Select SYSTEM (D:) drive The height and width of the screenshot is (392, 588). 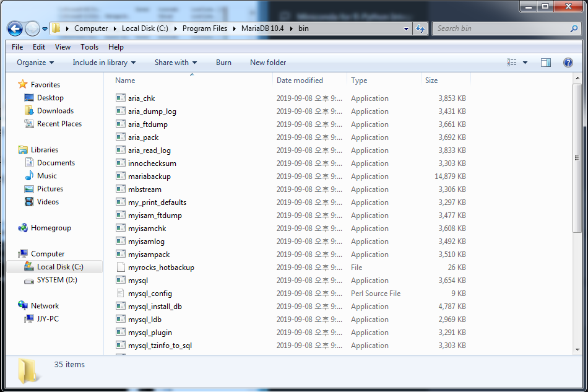click(57, 280)
